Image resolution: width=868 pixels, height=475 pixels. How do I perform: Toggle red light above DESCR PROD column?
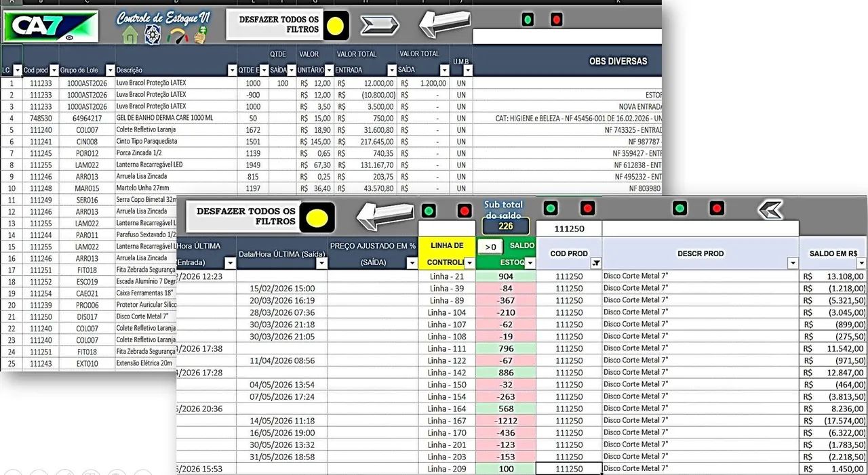click(716, 208)
